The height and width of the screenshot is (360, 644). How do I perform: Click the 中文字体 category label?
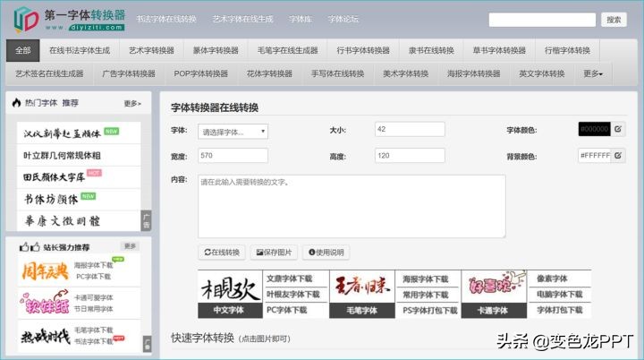[229, 310]
